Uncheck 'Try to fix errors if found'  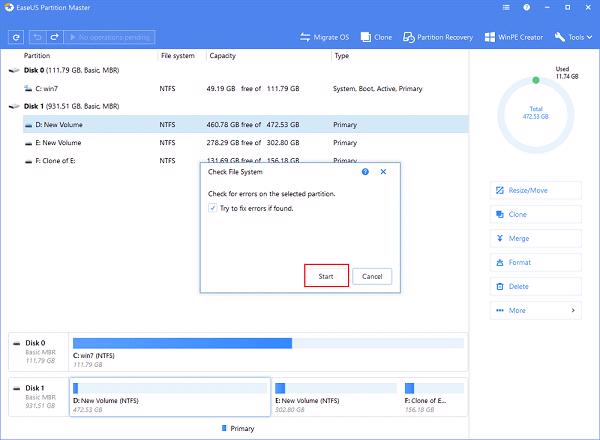(212, 208)
